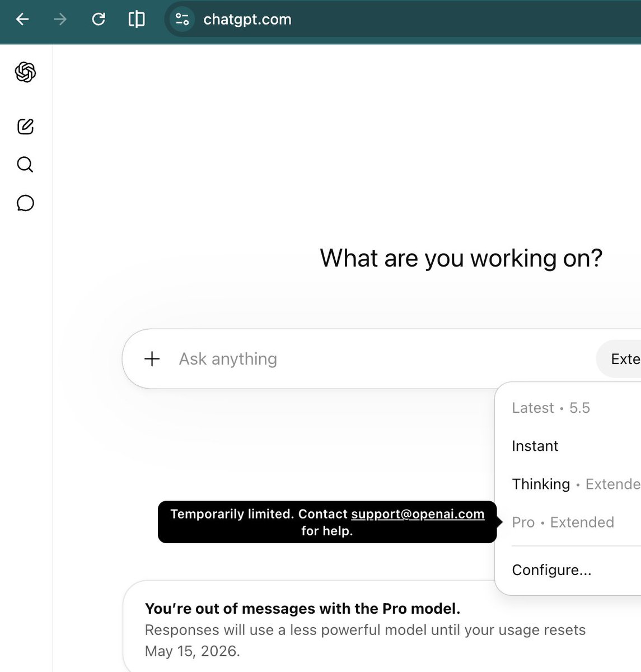641x672 pixels.
Task: Click the What are you working on? heading
Action: (x=461, y=258)
